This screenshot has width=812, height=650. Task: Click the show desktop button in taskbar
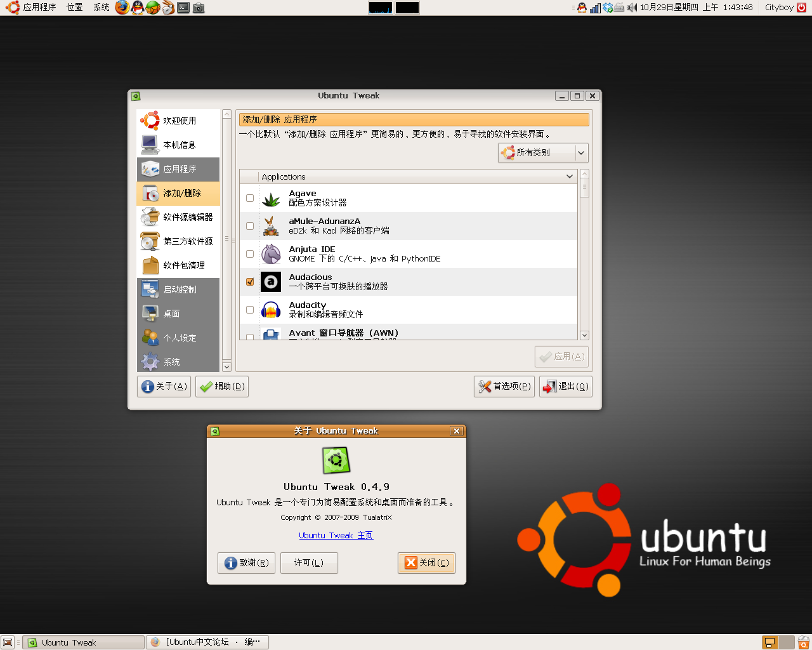tap(8, 642)
